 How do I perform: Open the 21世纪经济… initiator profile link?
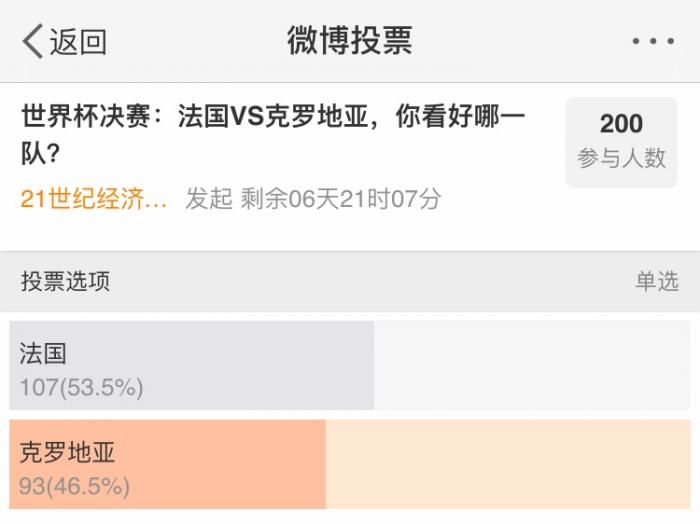coord(94,199)
